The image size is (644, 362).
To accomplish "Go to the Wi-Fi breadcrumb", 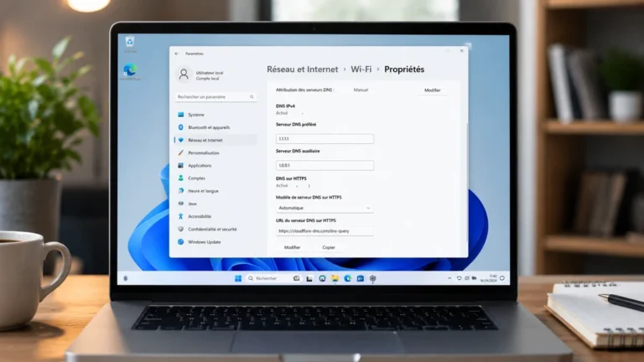I will pyautogui.click(x=361, y=70).
